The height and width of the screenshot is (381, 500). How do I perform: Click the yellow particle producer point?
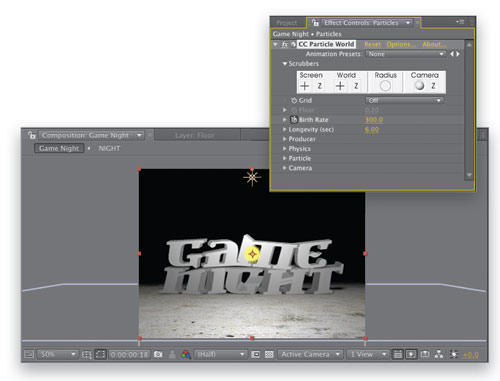(252, 254)
